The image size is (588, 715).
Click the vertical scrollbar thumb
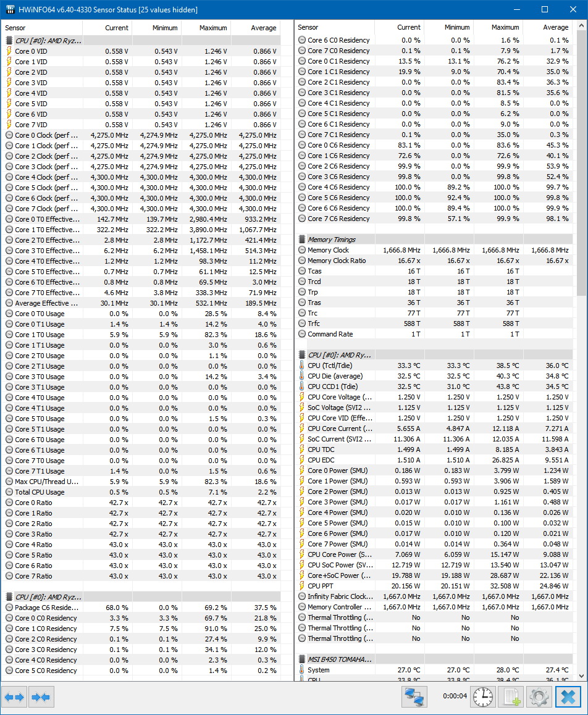tap(581, 164)
